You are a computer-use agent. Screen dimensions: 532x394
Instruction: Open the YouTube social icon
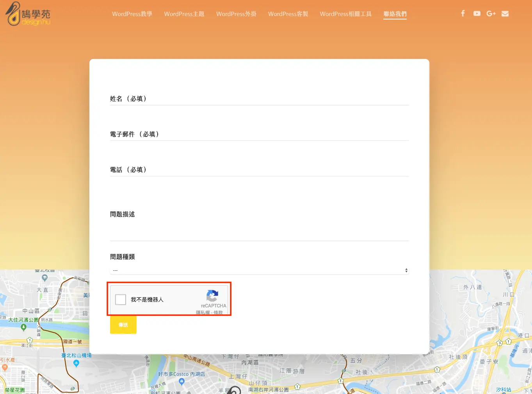[x=477, y=14]
